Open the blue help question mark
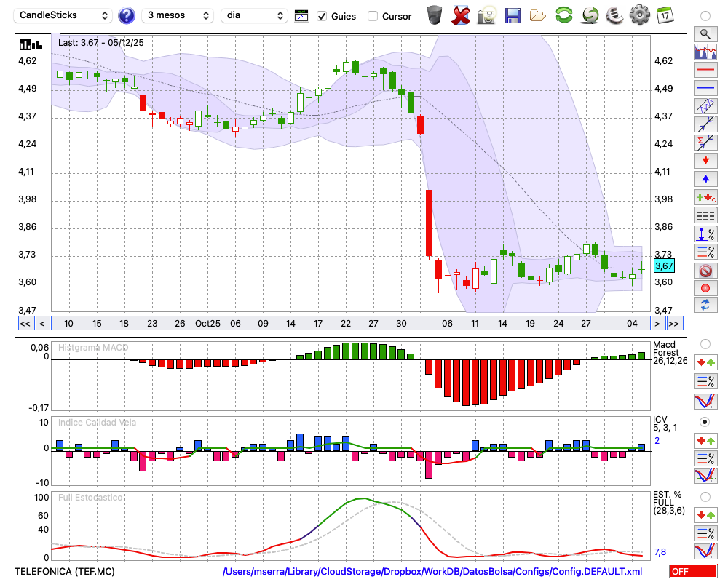The height and width of the screenshot is (582, 728). [x=127, y=15]
